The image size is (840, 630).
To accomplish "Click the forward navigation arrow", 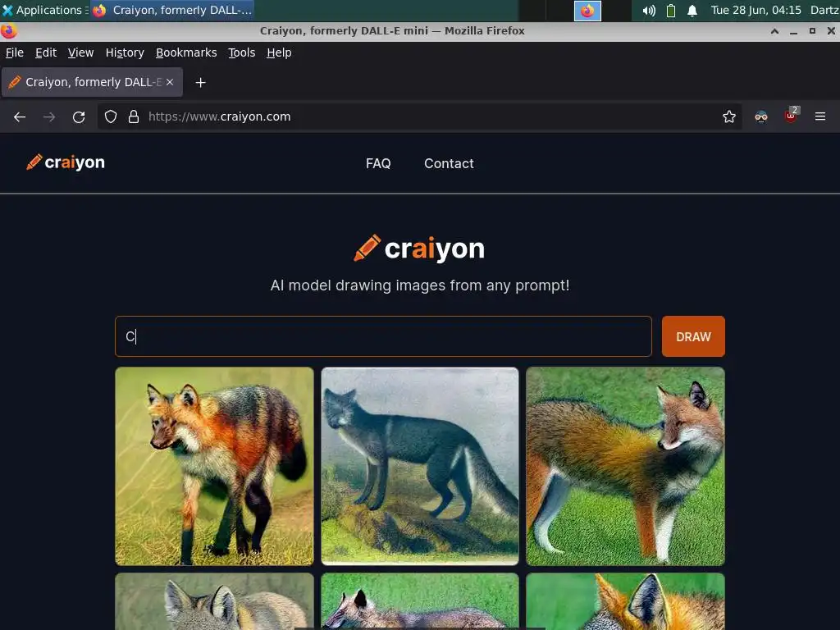I will [x=49, y=116].
